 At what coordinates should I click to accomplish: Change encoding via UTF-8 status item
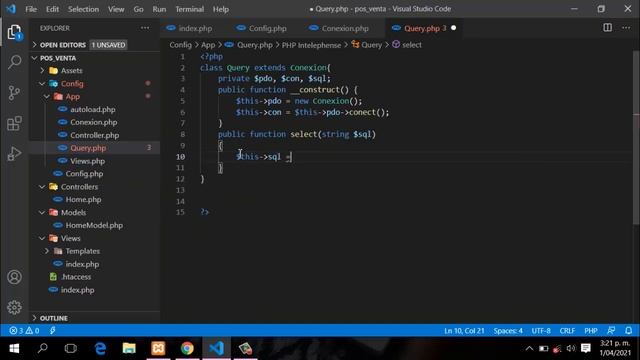541,331
